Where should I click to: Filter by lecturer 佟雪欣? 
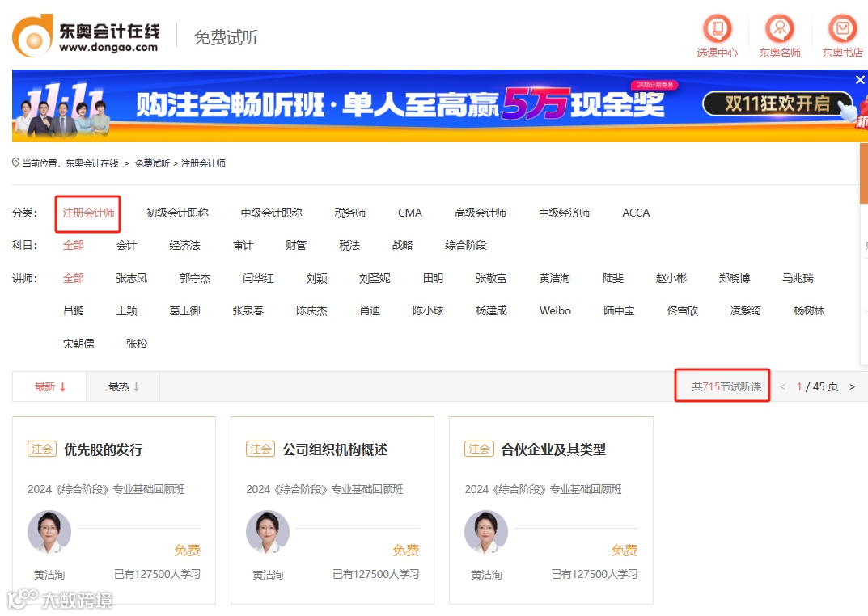pos(682,310)
